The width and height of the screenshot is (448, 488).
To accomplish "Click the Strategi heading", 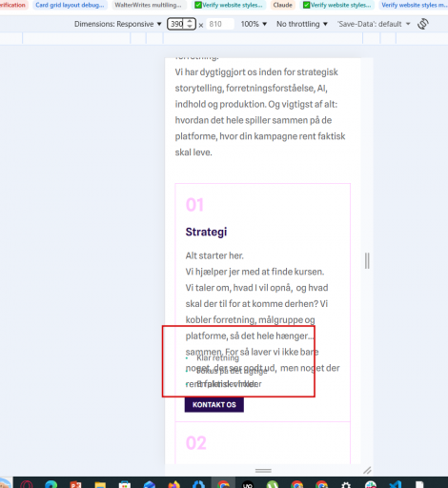I will coord(206,232).
